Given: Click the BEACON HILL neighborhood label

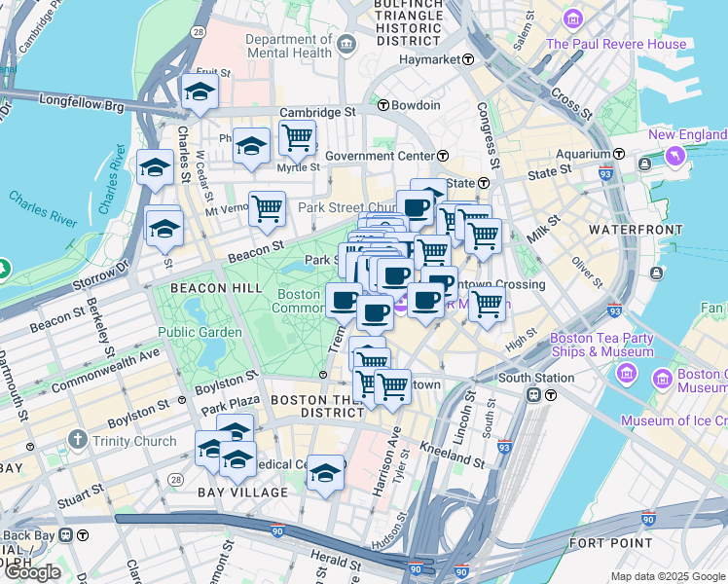Looking at the screenshot, I should (x=217, y=288).
